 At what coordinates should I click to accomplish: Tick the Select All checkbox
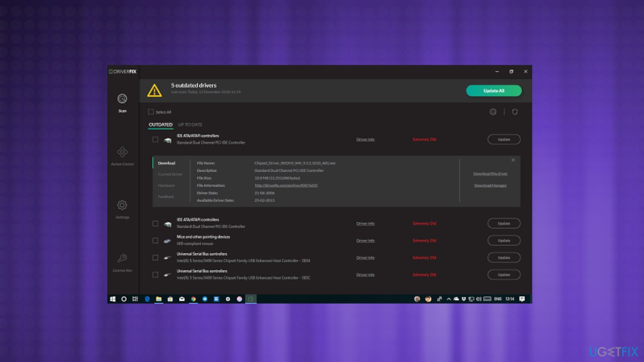(x=151, y=112)
